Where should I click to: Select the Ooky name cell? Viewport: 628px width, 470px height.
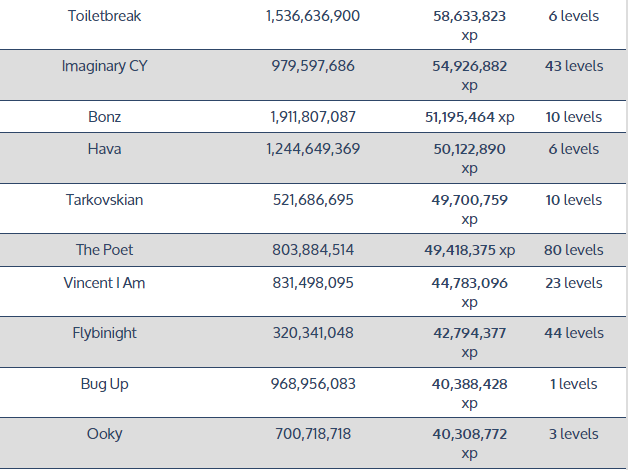pyautogui.click(x=105, y=434)
